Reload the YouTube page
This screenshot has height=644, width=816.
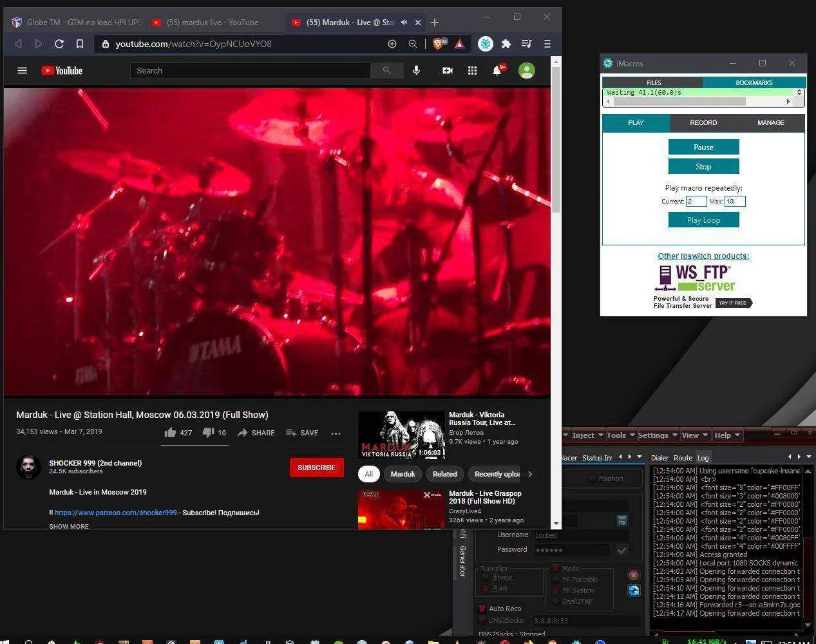(x=59, y=44)
